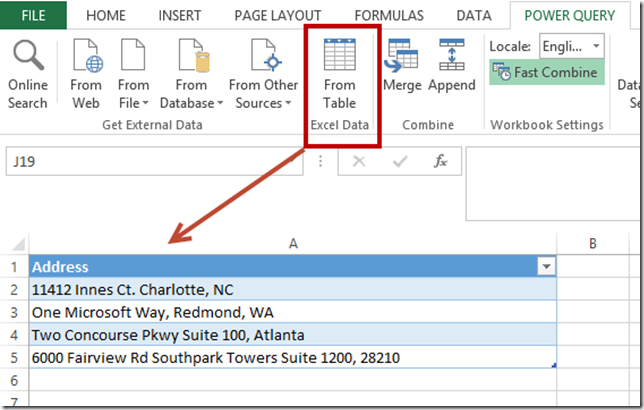Switch to the DATA tab
The image size is (644, 410).
click(474, 16)
